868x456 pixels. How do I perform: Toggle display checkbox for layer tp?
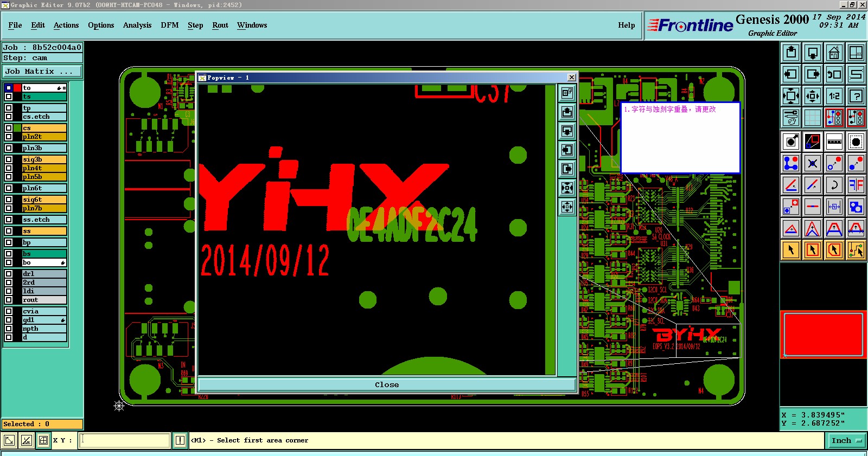click(9, 108)
